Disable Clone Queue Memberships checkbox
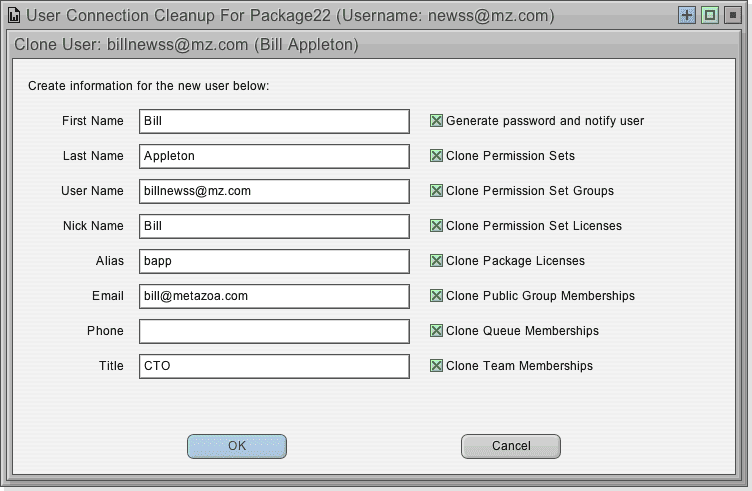 click(x=436, y=331)
